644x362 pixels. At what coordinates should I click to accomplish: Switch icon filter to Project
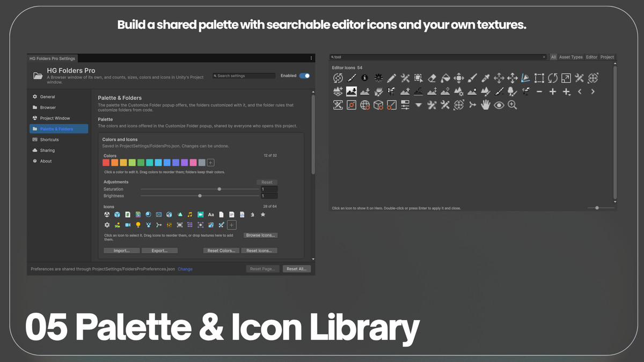[607, 57]
